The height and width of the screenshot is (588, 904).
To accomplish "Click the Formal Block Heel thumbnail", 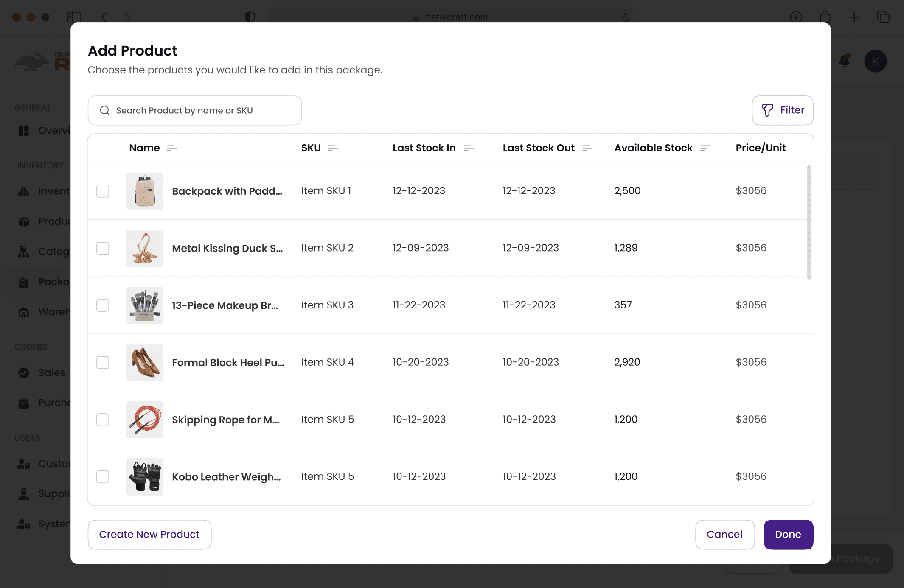I will click(x=145, y=362).
